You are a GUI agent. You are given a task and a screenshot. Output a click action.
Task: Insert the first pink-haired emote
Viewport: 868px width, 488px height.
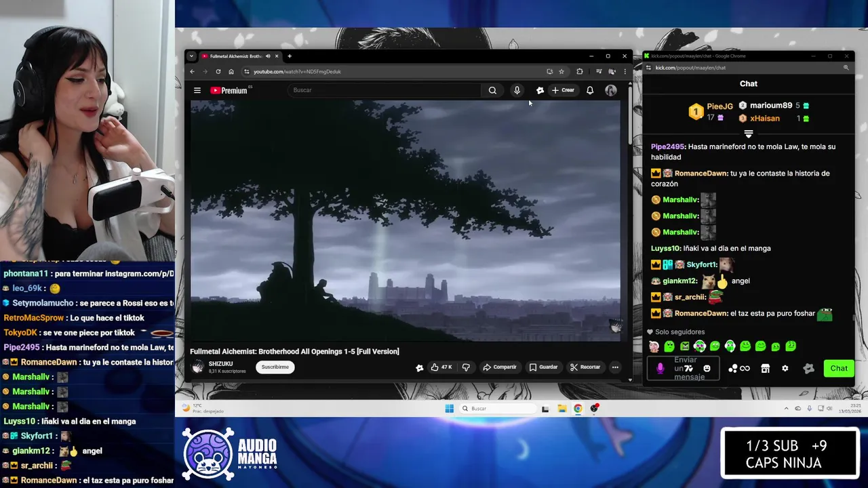coord(654,346)
